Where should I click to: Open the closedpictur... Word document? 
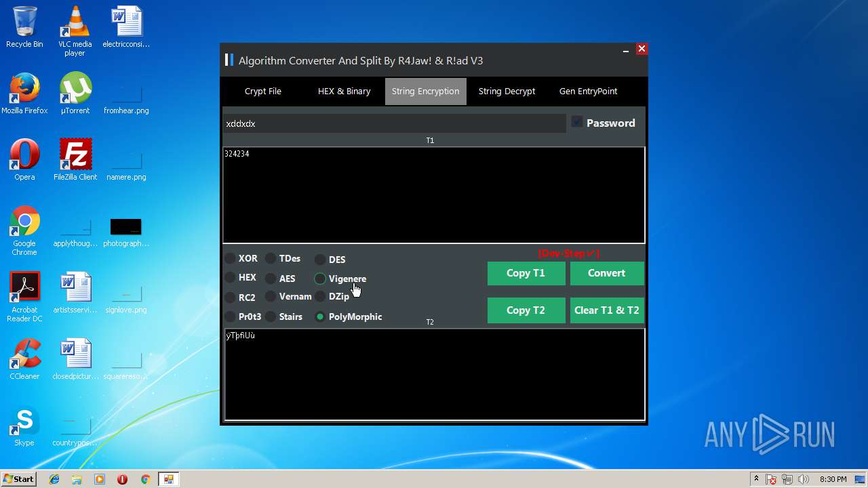75,359
